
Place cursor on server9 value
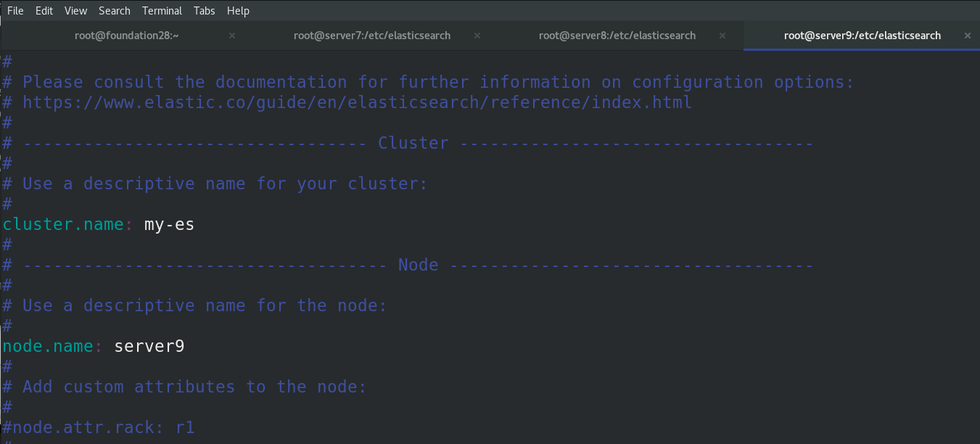coord(149,346)
